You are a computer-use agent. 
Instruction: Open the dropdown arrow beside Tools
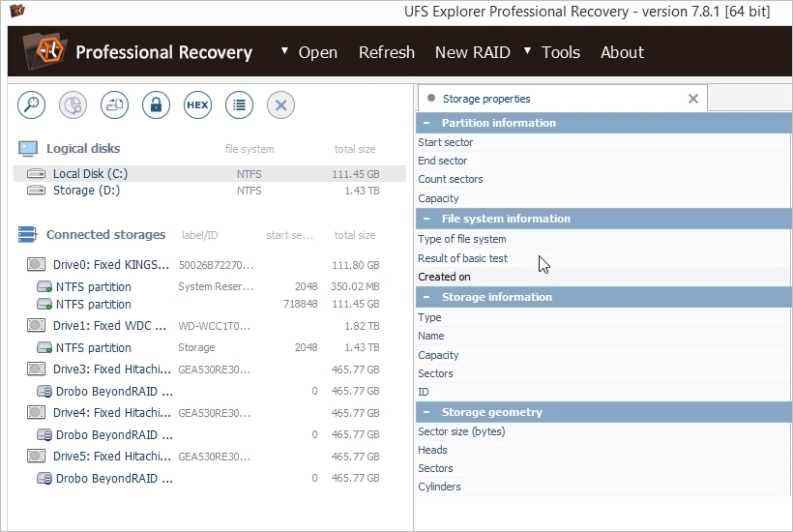527,50
